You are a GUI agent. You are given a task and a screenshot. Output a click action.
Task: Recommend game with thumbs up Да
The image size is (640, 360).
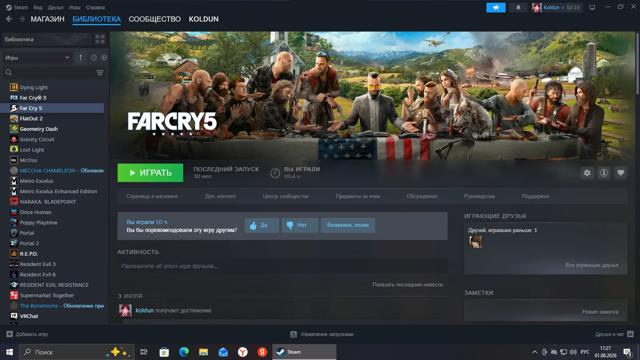262,225
